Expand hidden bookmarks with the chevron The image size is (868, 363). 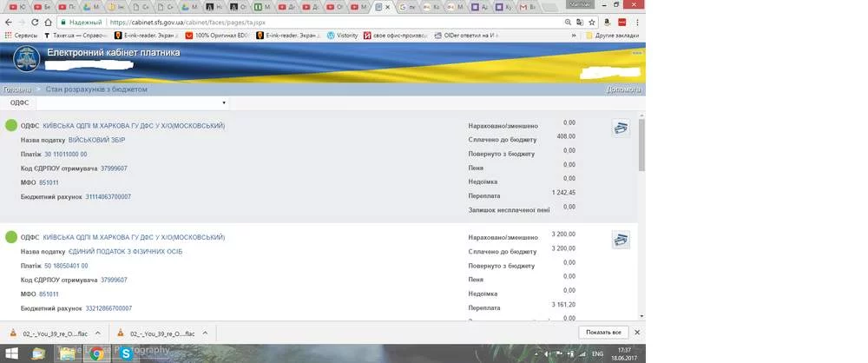[x=574, y=36]
